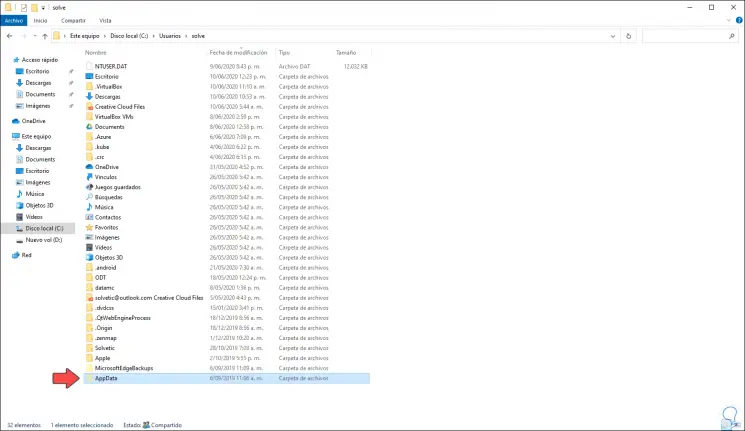745x431 pixels.
Task: Select the .VirtualBox folder icon
Action: [x=89, y=86]
